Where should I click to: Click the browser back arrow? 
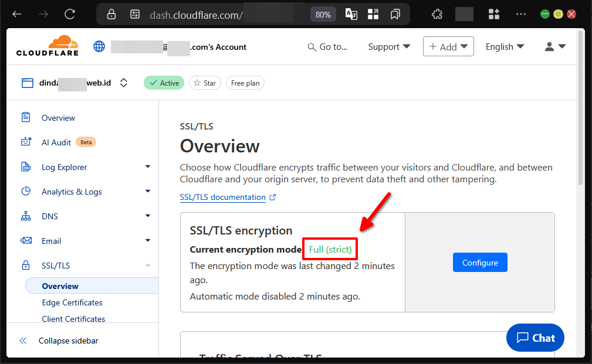[17, 14]
